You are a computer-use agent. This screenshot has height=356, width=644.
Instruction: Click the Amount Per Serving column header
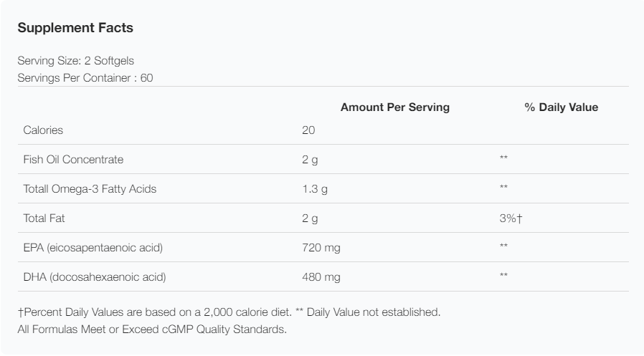(394, 107)
